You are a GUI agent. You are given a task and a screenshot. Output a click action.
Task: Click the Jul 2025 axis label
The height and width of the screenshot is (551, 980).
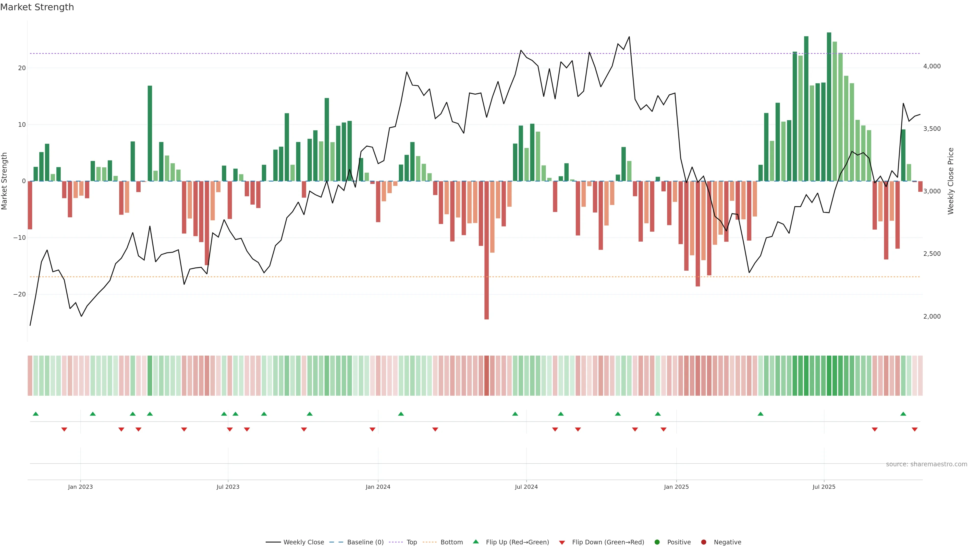tap(824, 487)
